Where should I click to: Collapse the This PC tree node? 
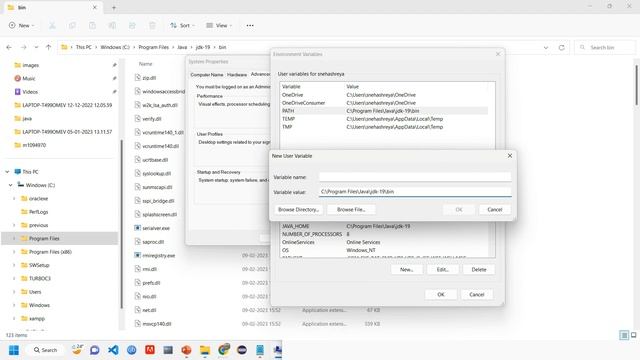[7, 172]
